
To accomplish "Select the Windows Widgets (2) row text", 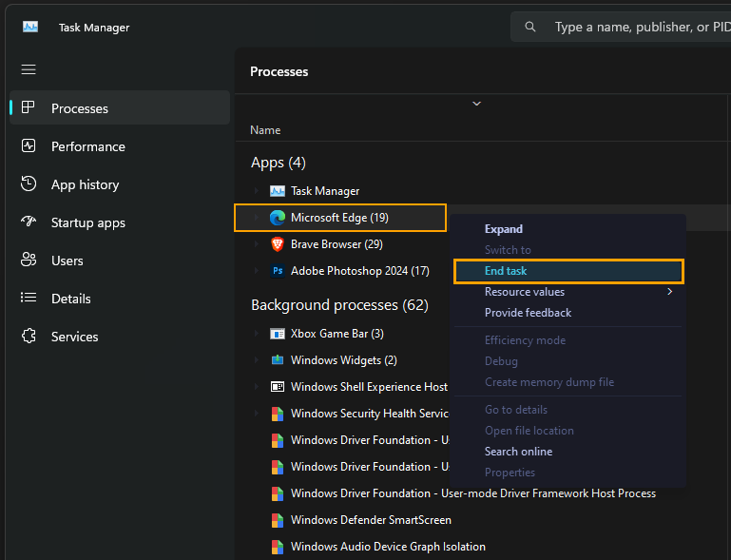I will point(343,360).
